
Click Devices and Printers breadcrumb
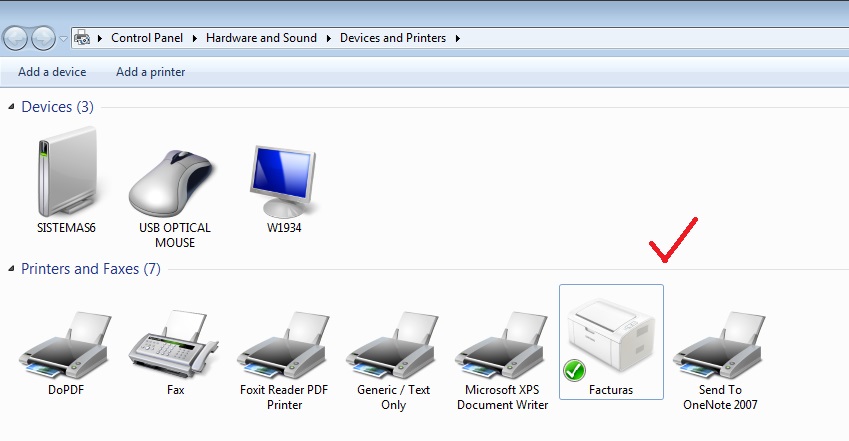click(x=393, y=38)
